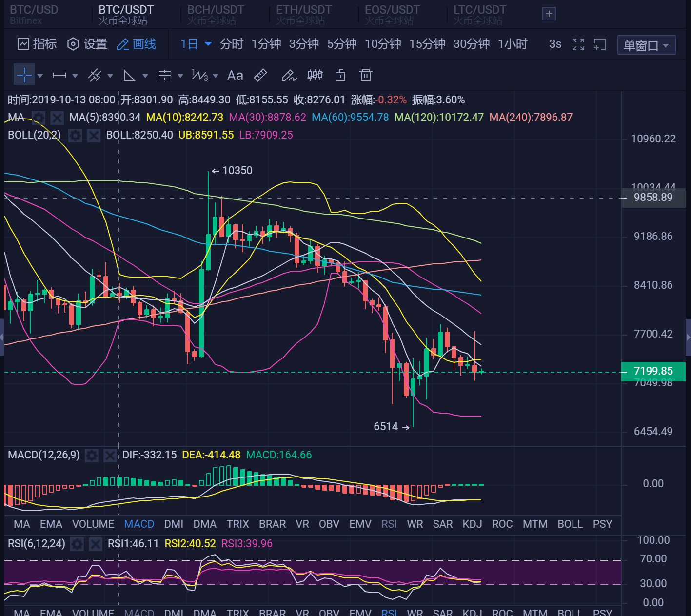Set timeframe to 1小时
Screen dimensions: 691x616
(x=513, y=44)
